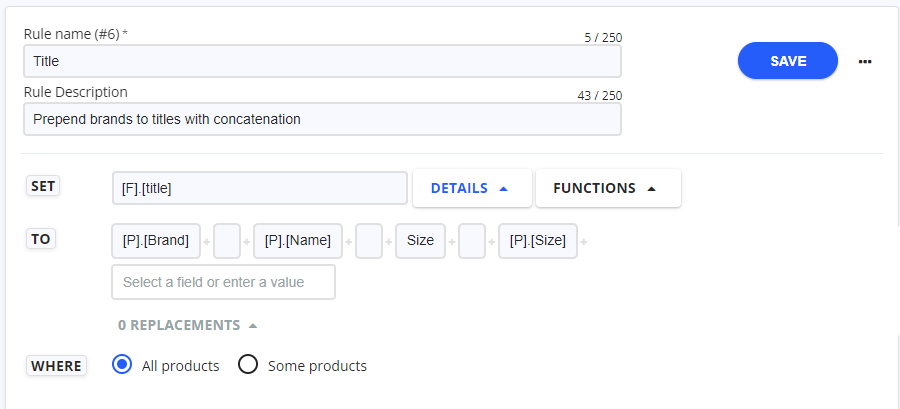
Task: Save the rule with SAVE button
Action: (788, 61)
